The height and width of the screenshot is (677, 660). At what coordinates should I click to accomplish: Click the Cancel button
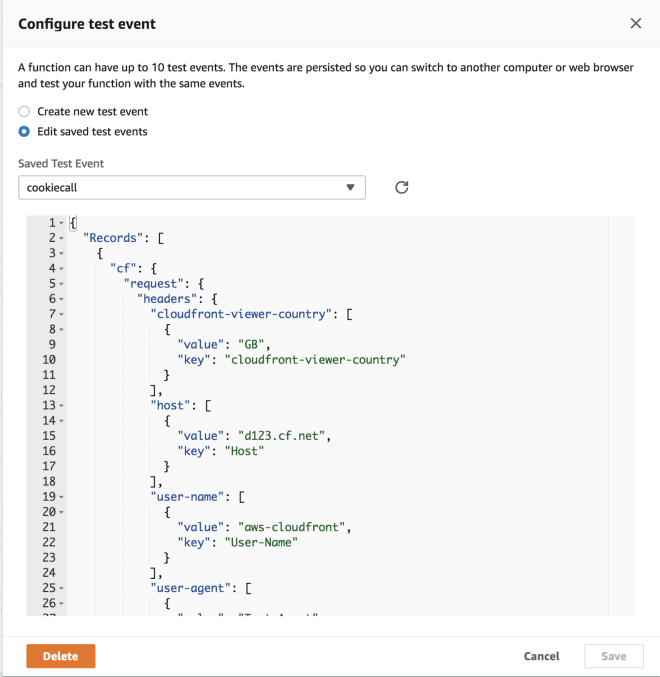pos(541,656)
